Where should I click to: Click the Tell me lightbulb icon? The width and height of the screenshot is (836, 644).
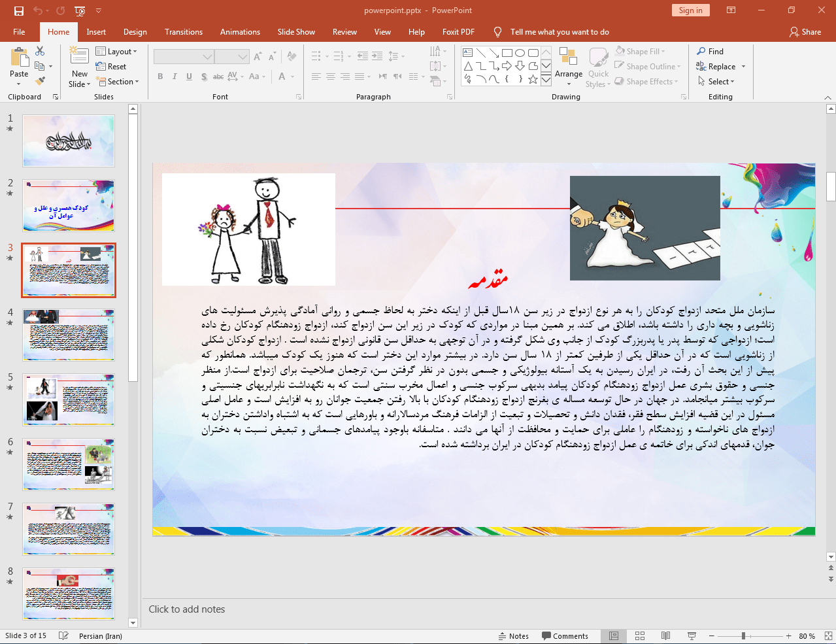pyautogui.click(x=498, y=32)
